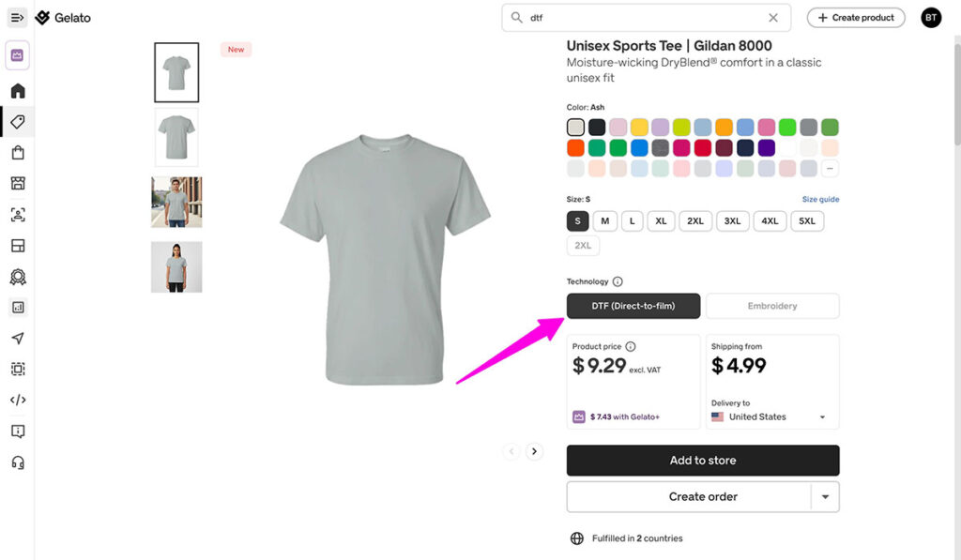
Task: Open the Home icon in sidebar
Action: pyautogui.click(x=18, y=91)
